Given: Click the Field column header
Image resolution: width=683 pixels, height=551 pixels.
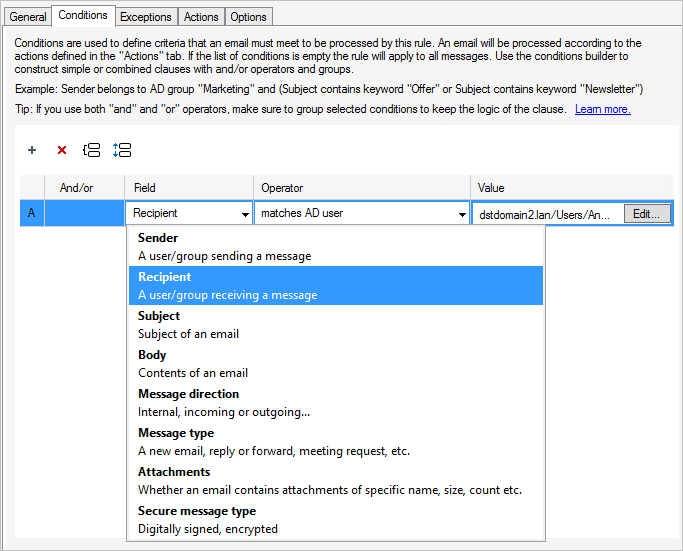Looking at the screenshot, I should (189, 188).
